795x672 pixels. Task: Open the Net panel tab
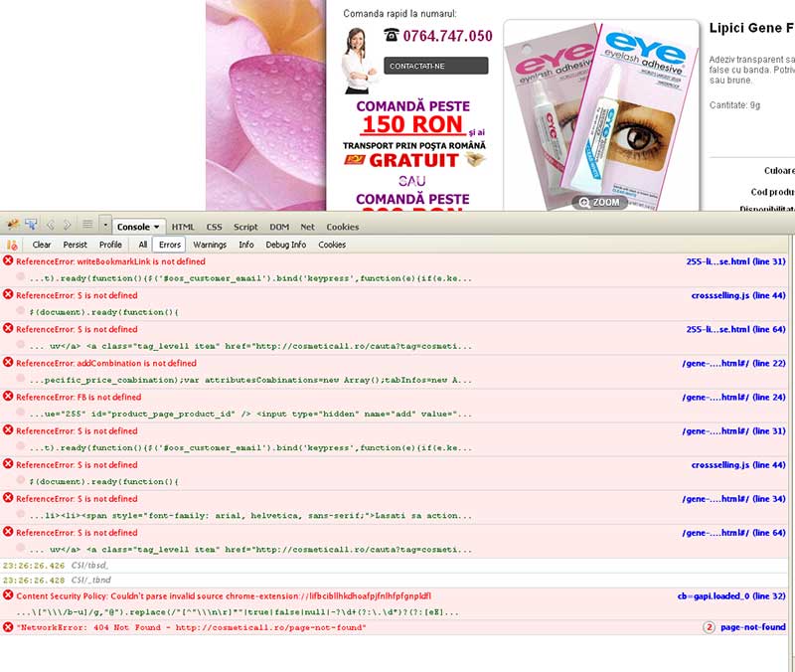tap(307, 227)
